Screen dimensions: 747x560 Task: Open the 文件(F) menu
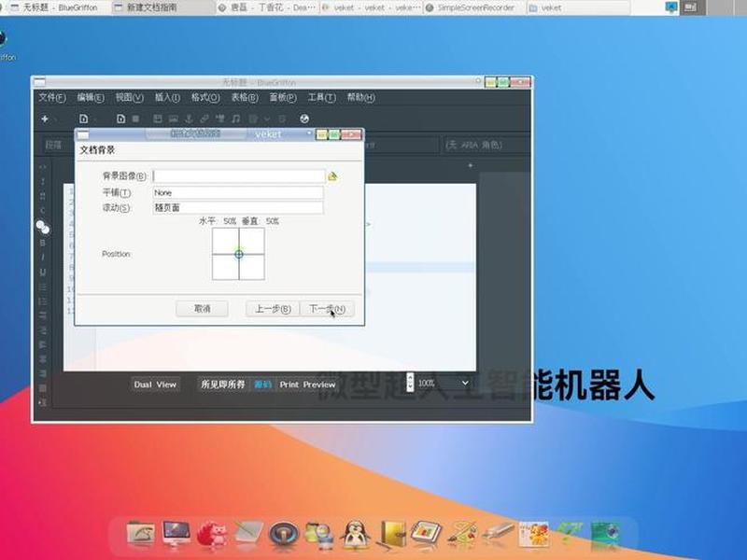click(x=52, y=97)
